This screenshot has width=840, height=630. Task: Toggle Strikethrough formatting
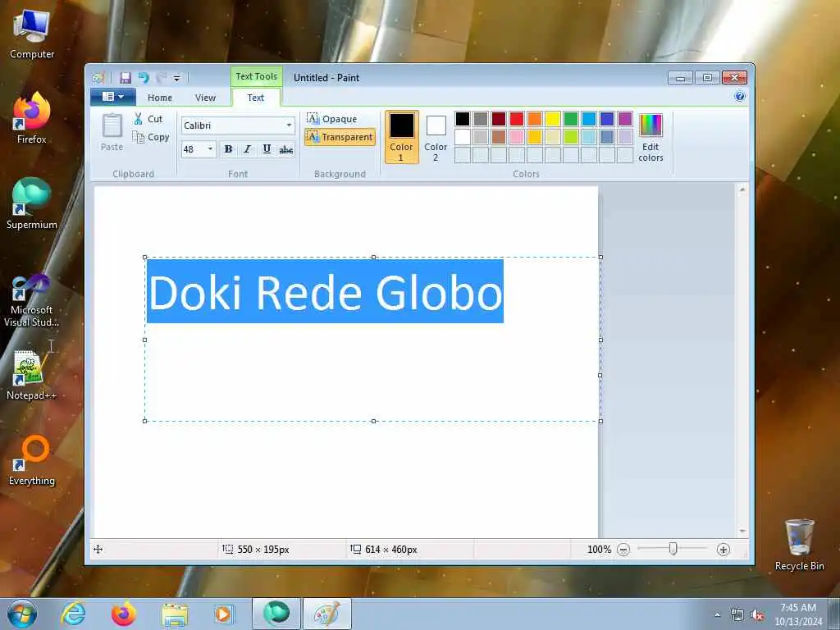pos(286,149)
